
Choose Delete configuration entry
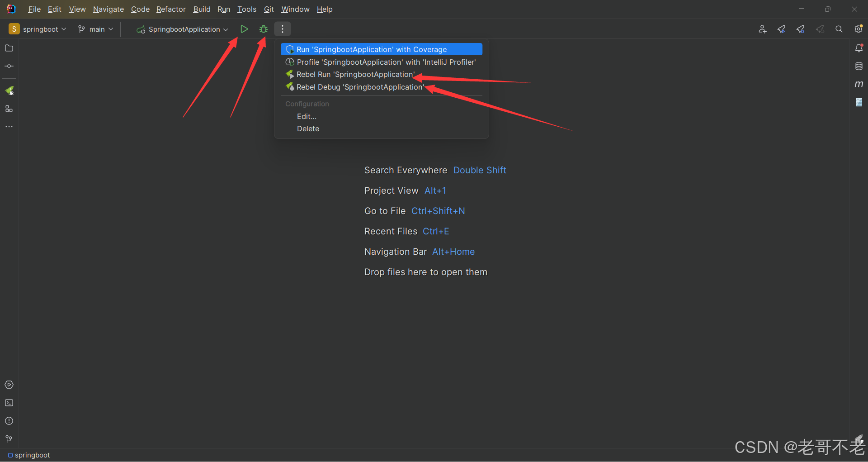tap(382, 129)
